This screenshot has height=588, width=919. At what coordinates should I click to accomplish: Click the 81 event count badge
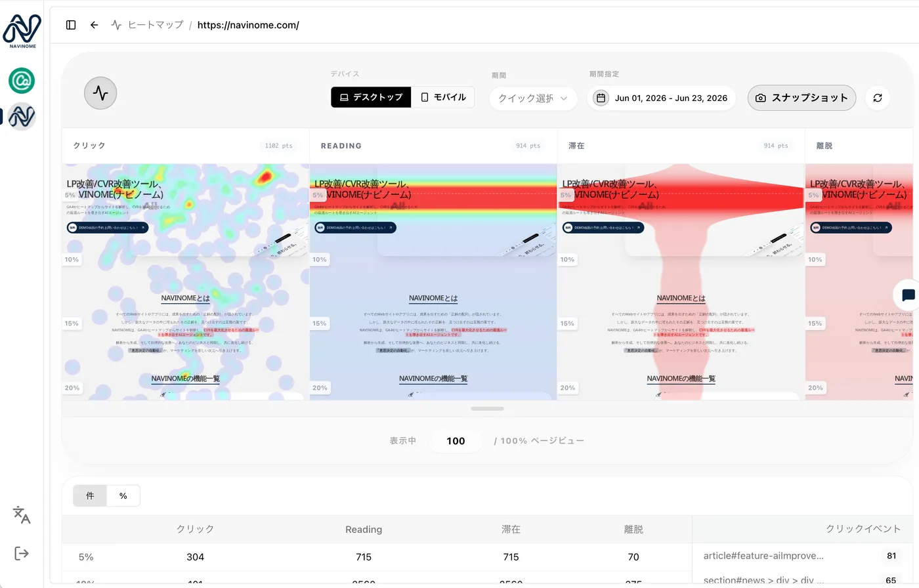click(x=891, y=556)
